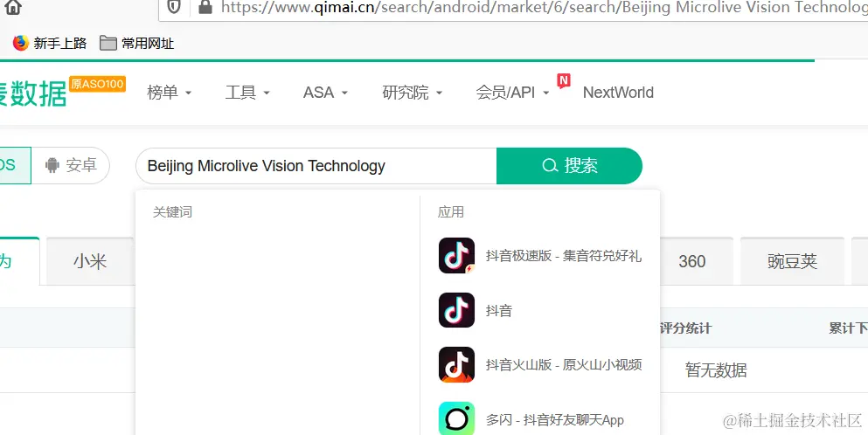Screen dimensions: 868x435
Task: Expand the 榜单 dropdown menu
Action: click(169, 93)
